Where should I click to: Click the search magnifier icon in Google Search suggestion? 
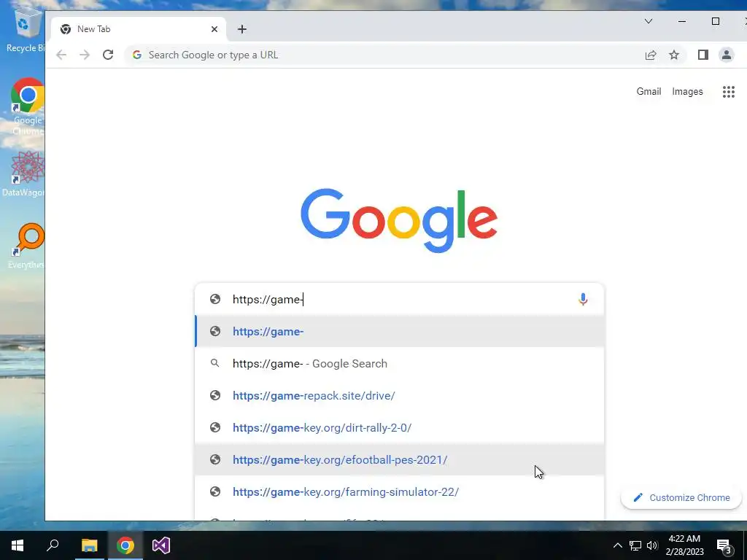click(215, 363)
